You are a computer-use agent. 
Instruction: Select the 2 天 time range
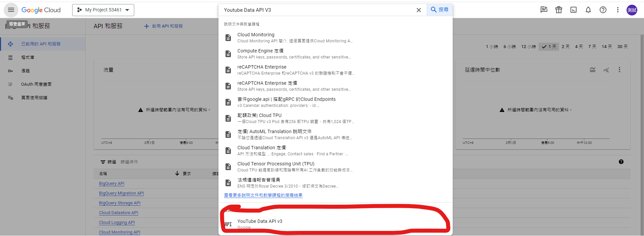coord(566,47)
